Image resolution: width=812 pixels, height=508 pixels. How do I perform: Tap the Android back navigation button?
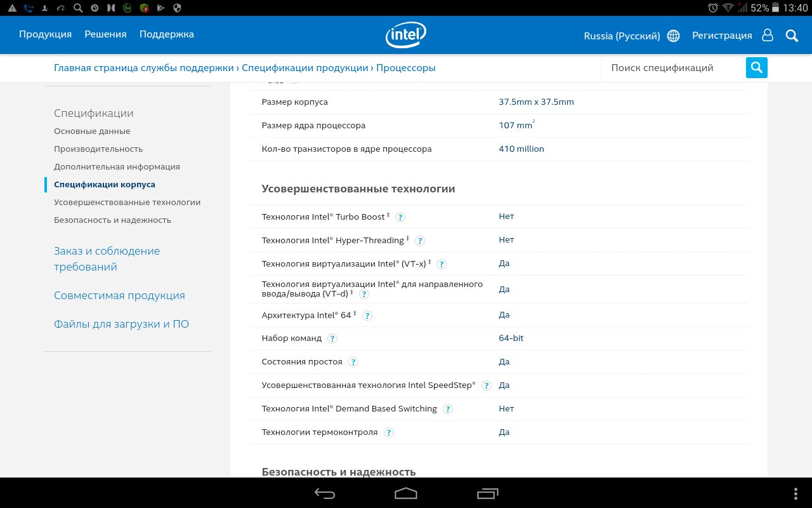pyautogui.click(x=325, y=493)
